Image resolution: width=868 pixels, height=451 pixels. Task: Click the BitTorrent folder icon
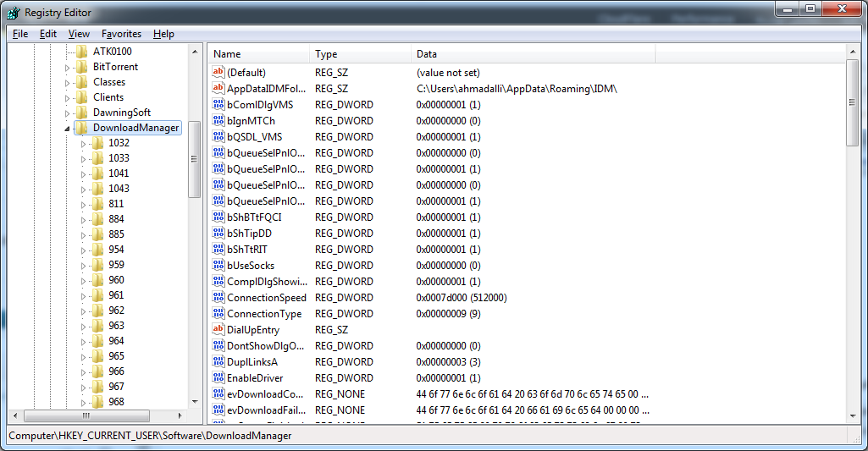coord(82,67)
